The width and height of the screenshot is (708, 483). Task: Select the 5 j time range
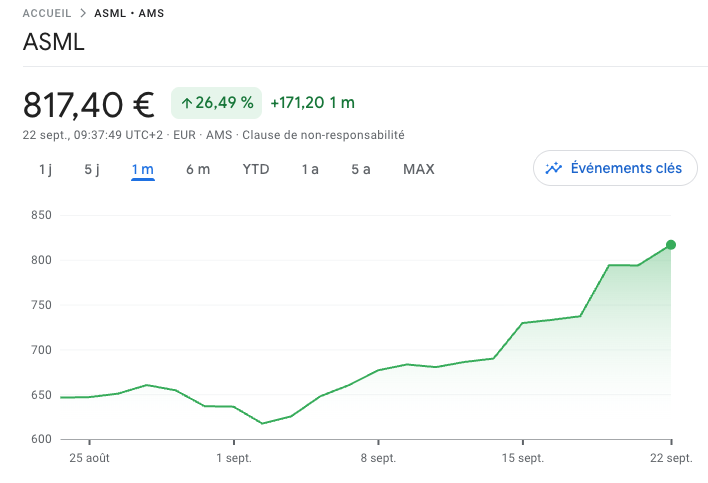pos(92,169)
